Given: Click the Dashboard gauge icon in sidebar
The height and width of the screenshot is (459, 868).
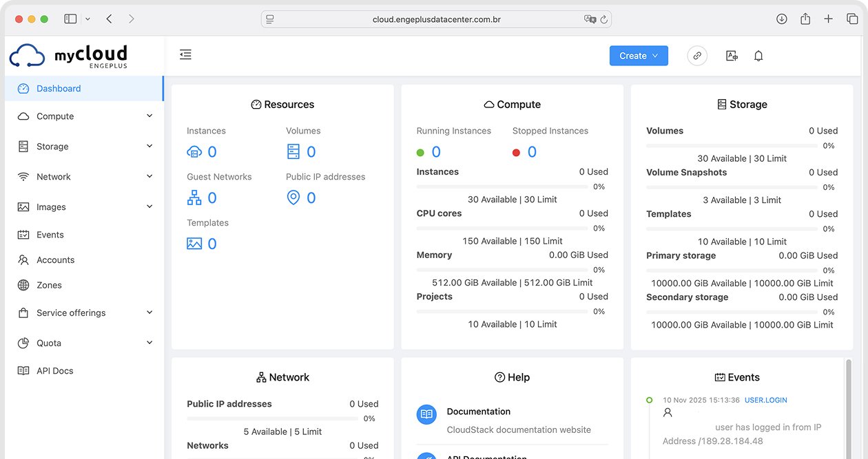Looking at the screenshot, I should (23, 88).
